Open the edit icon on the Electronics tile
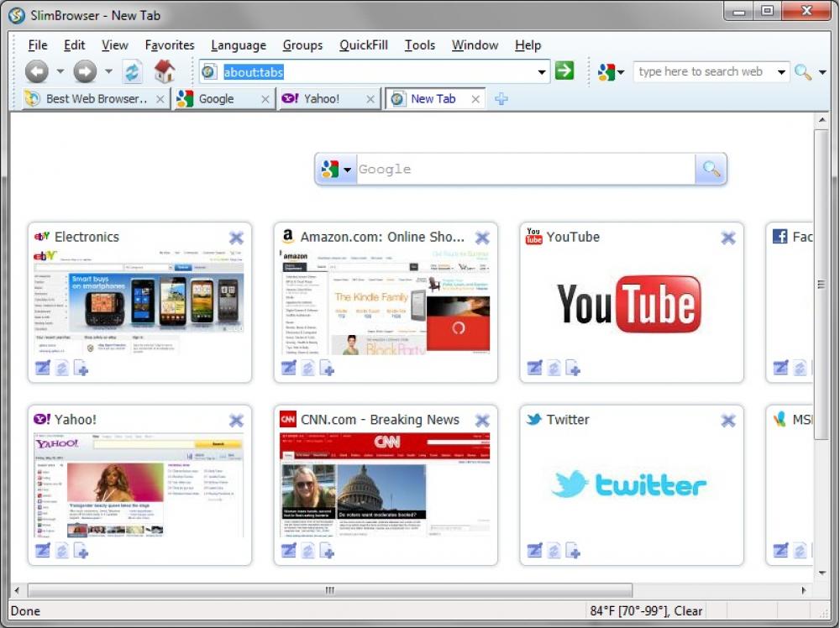The image size is (840, 628). (x=42, y=367)
